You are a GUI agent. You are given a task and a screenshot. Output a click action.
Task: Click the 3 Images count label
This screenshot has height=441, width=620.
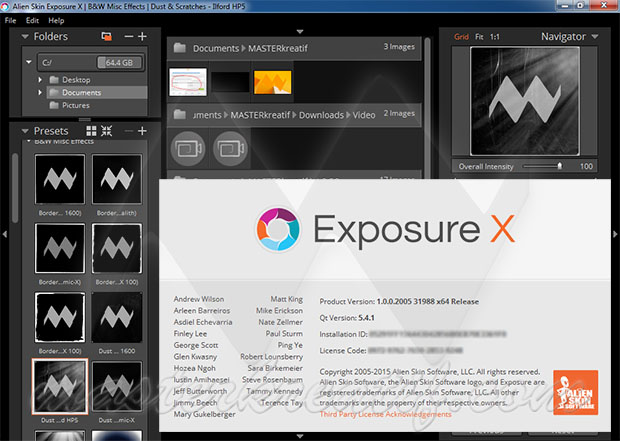pyautogui.click(x=399, y=47)
